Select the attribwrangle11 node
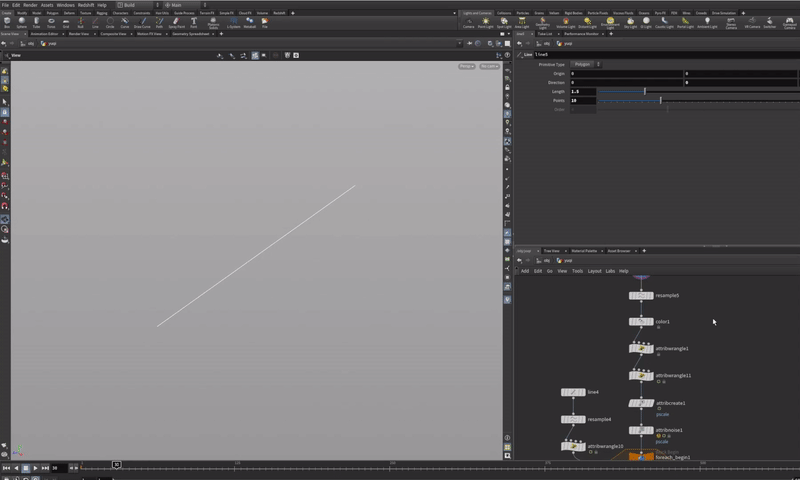This screenshot has width=800, height=480. [641, 375]
